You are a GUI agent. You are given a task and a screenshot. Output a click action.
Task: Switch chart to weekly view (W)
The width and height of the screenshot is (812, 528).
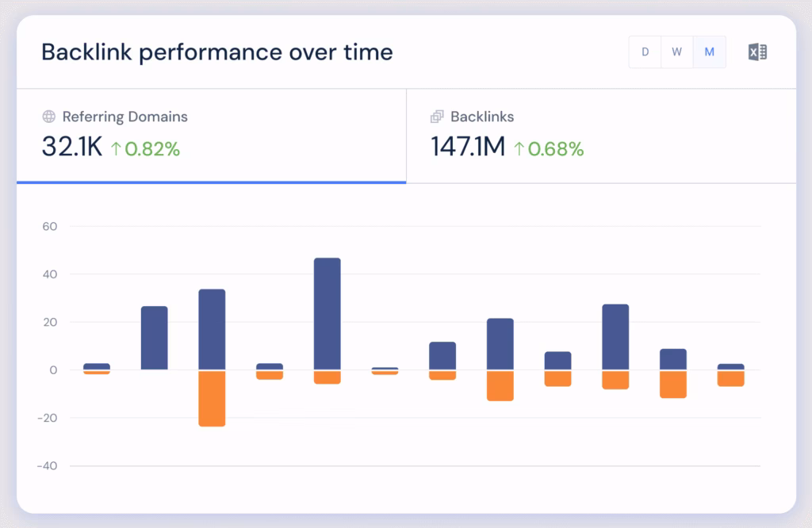pos(677,52)
